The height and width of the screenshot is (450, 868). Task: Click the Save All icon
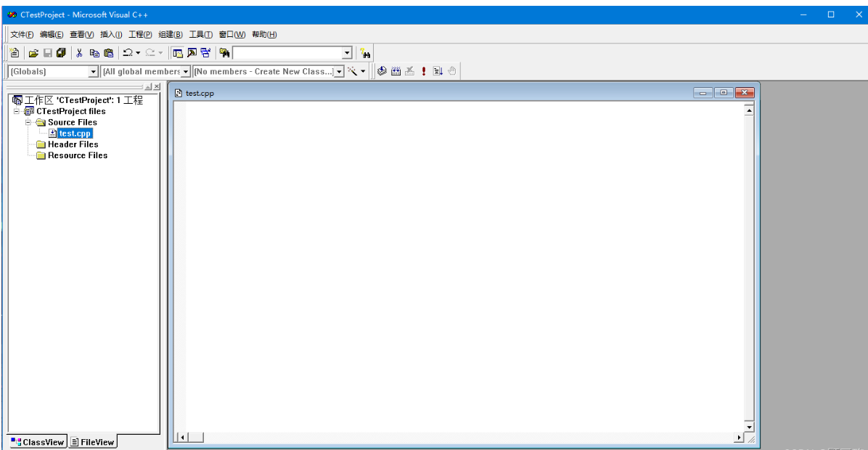(61, 53)
